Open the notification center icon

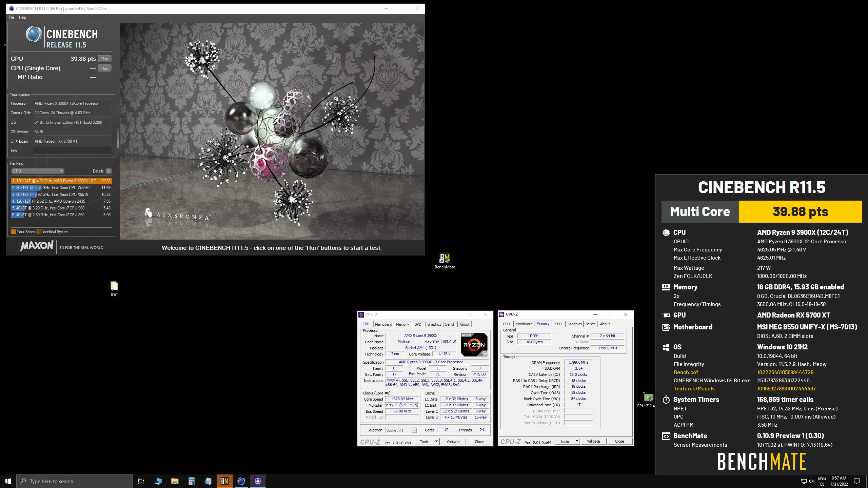857,481
